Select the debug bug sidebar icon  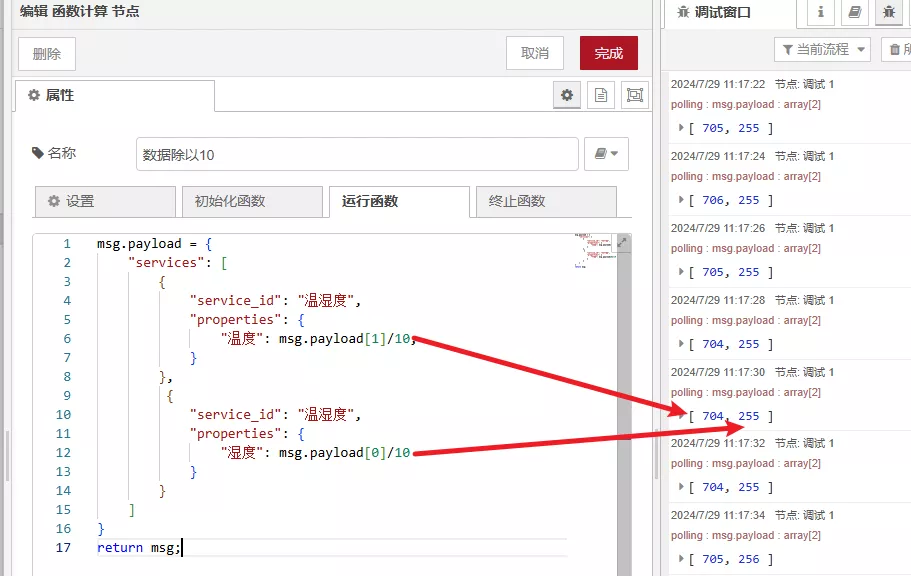tap(887, 13)
